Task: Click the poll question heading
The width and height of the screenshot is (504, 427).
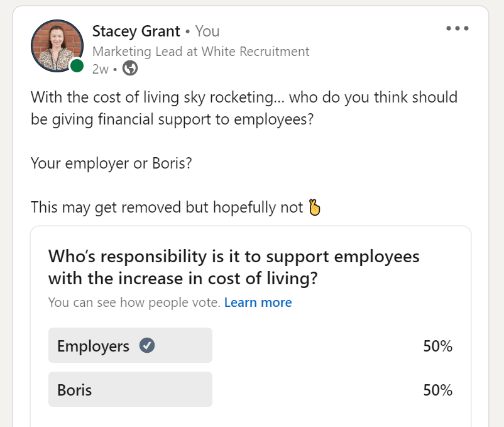Action: click(x=234, y=267)
